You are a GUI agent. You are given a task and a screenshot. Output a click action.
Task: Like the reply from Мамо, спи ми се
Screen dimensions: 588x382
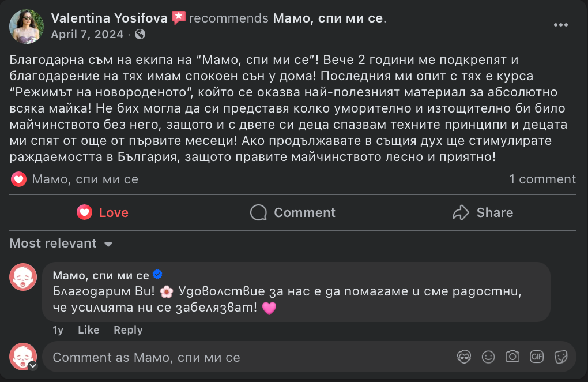(89, 330)
